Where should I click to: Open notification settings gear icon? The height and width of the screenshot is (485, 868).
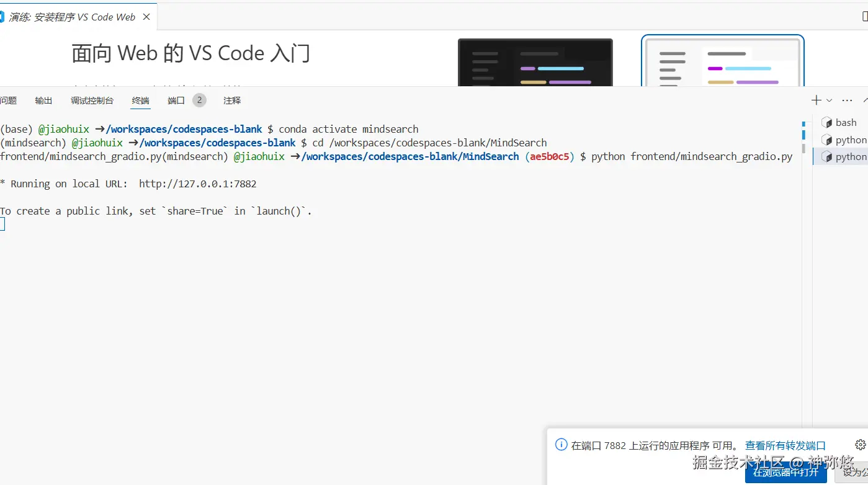(x=860, y=445)
